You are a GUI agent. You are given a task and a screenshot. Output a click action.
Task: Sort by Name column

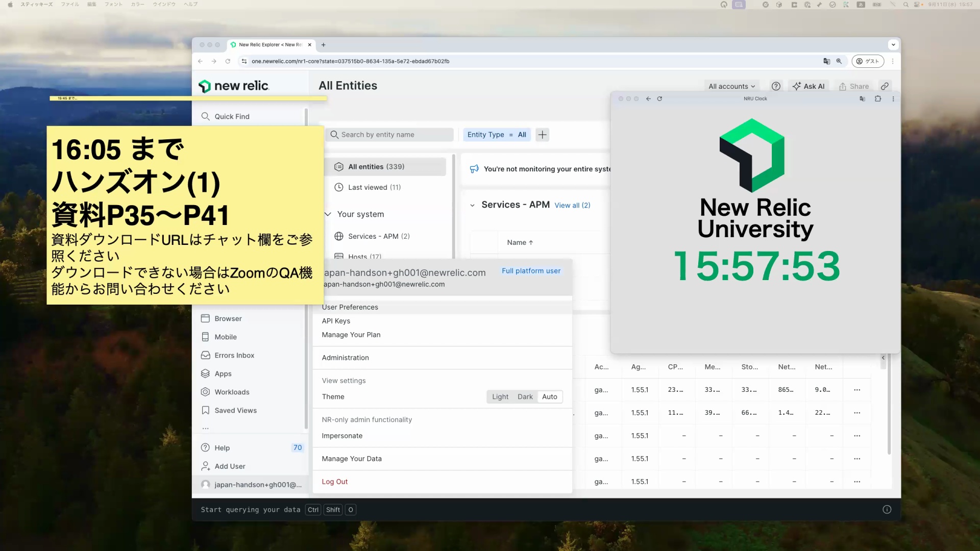tap(520, 243)
